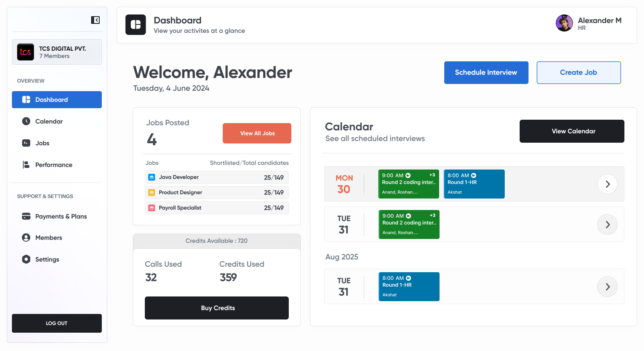Viewport: 644px width, 351px height.
Task: Click the Buy Credits button
Action: 216,308
